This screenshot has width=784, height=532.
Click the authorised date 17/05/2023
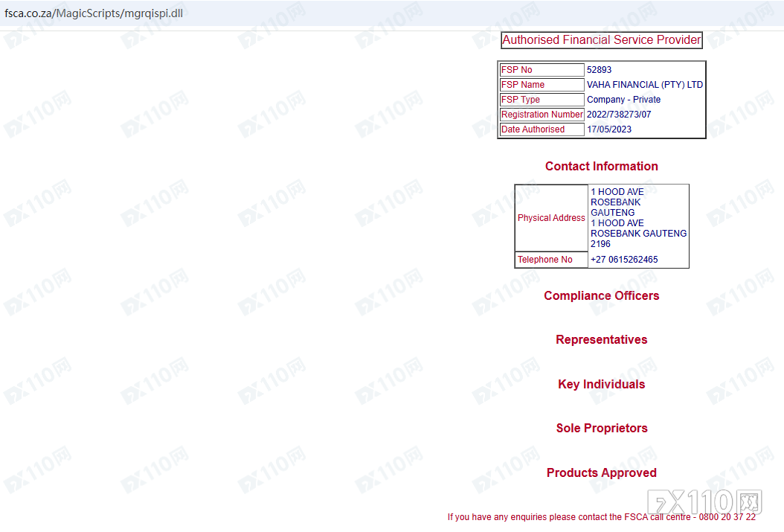608,129
